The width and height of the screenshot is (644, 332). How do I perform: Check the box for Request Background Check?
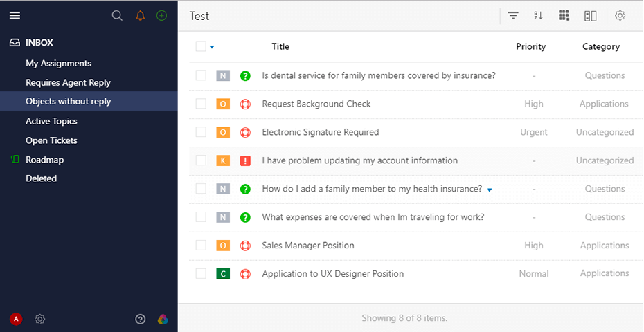pyautogui.click(x=201, y=104)
